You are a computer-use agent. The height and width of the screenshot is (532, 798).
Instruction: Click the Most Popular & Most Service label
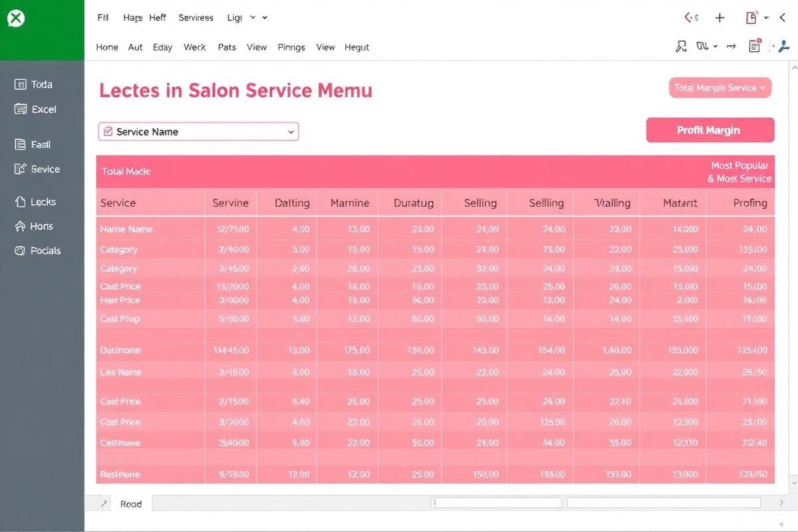(x=739, y=172)
